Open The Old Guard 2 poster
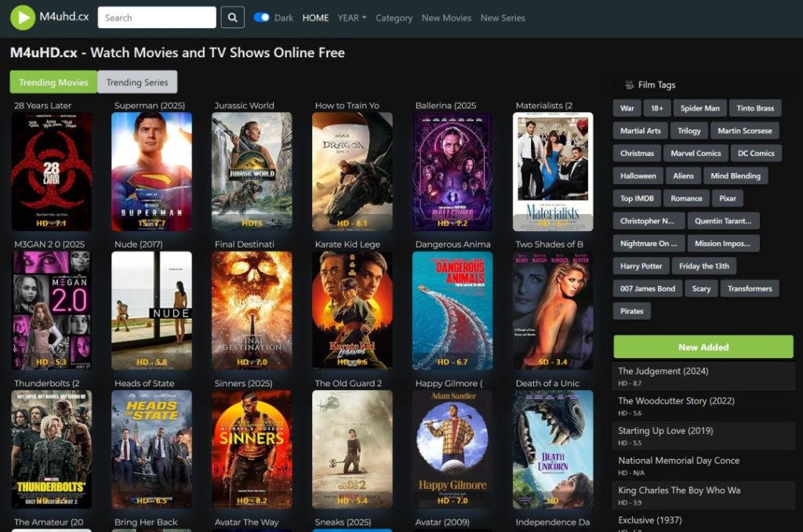The width and height of the screenshot is (803, 532). click(352, 449)
